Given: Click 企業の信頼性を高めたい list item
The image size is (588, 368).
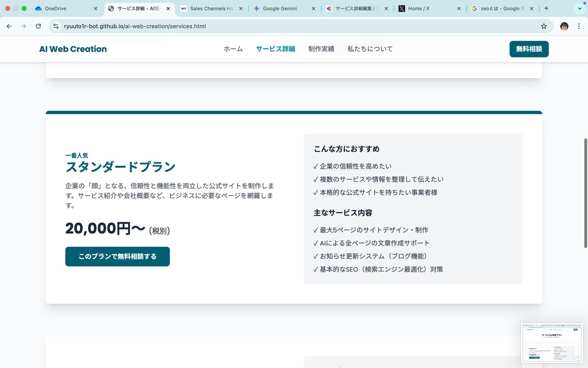Looking at the screenshot, I should (x=352, y=166).
